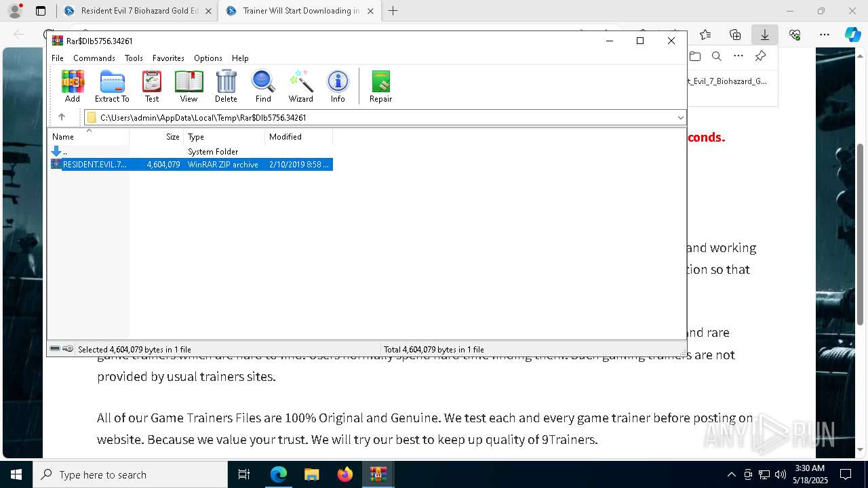Open the Find magnifier tool

(263, 86)
